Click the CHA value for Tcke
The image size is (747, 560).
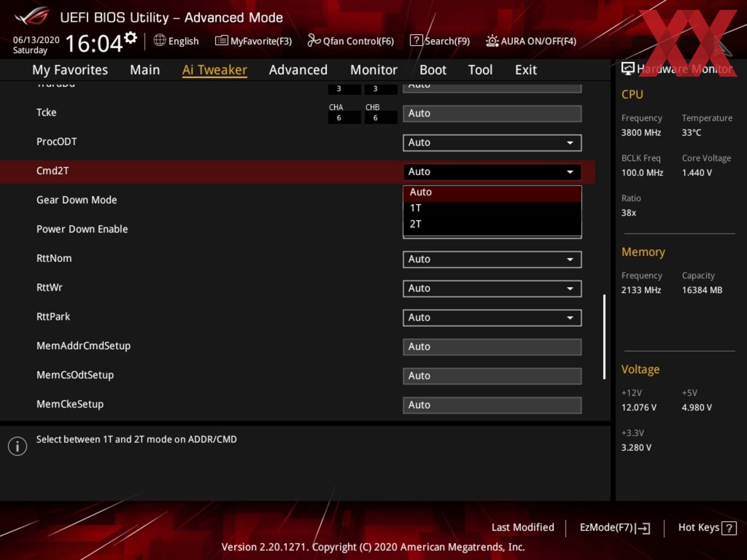coord(344,118)
